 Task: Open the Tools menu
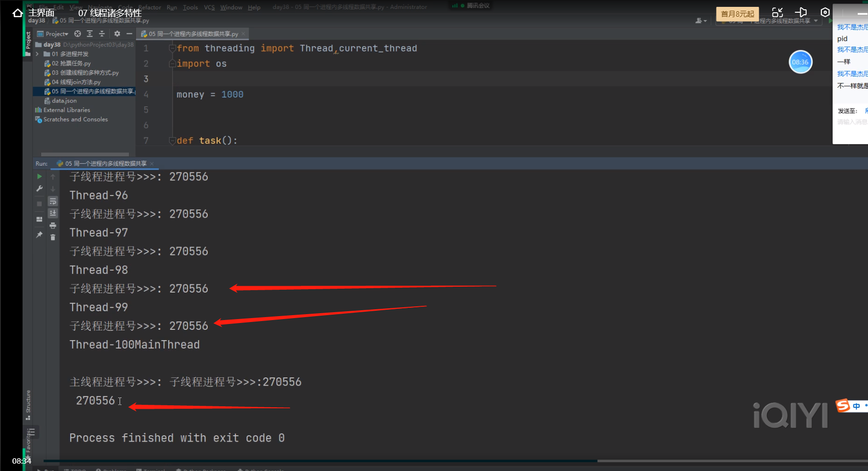pos(190,7)
